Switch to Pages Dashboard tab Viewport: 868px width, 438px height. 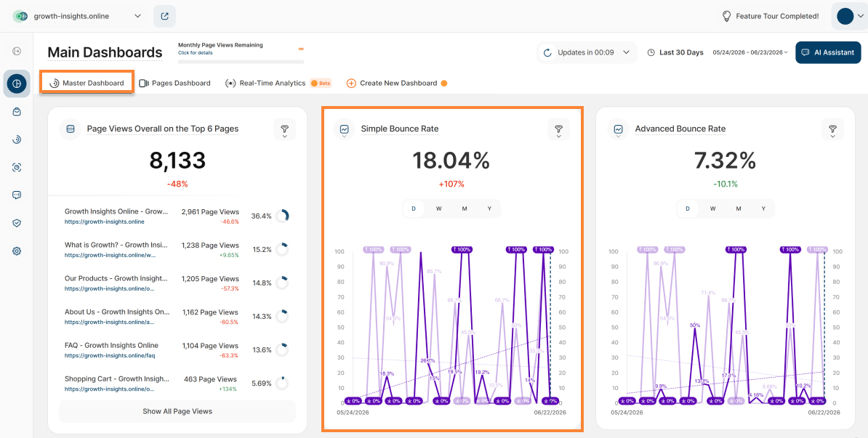pyautogui.click(x=175, y=83)
